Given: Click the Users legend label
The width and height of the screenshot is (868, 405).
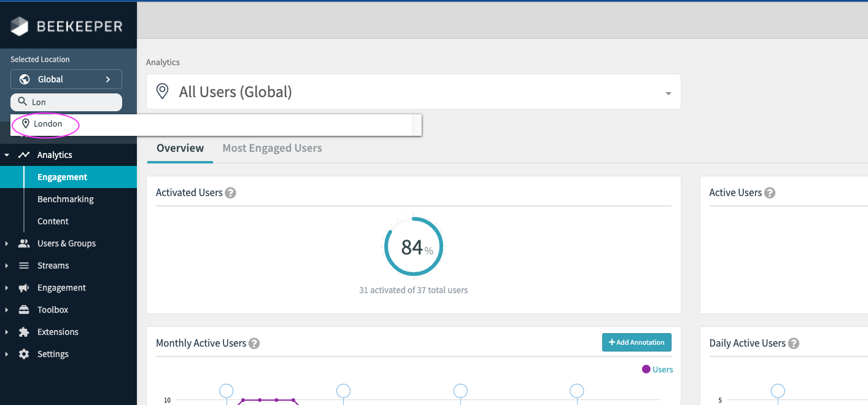Looking at the screenshot, I should (662, 369).
